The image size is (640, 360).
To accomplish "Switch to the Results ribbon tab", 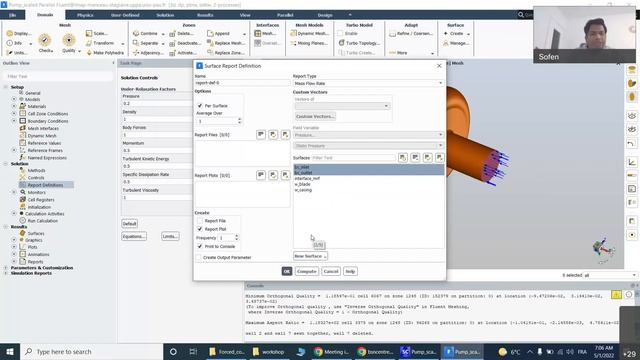I will tap(205, 15).
